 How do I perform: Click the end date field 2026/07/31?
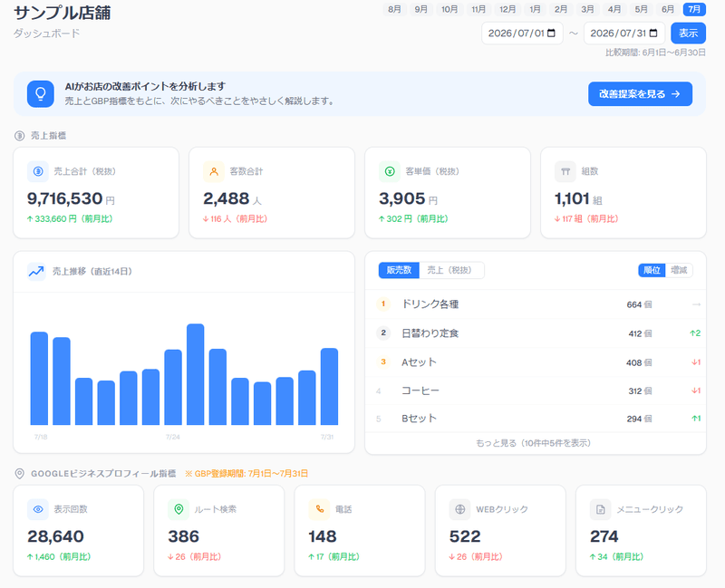pos(624,34)
